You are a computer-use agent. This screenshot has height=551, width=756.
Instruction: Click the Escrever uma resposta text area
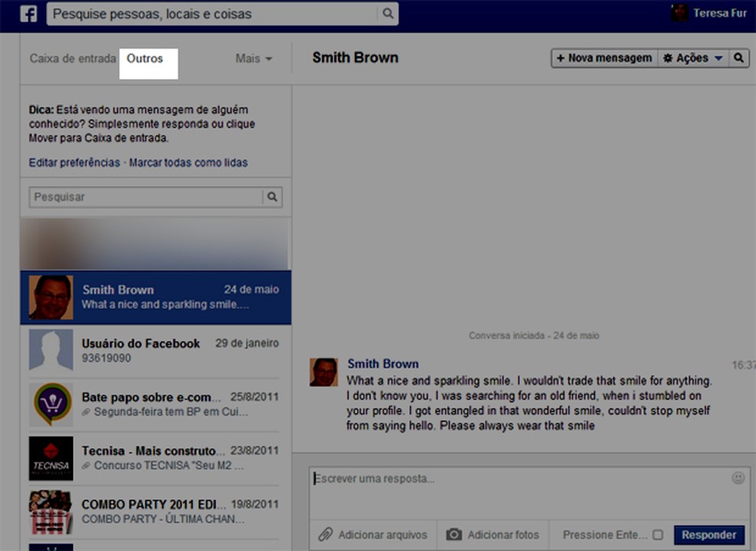tap(529, 492)
